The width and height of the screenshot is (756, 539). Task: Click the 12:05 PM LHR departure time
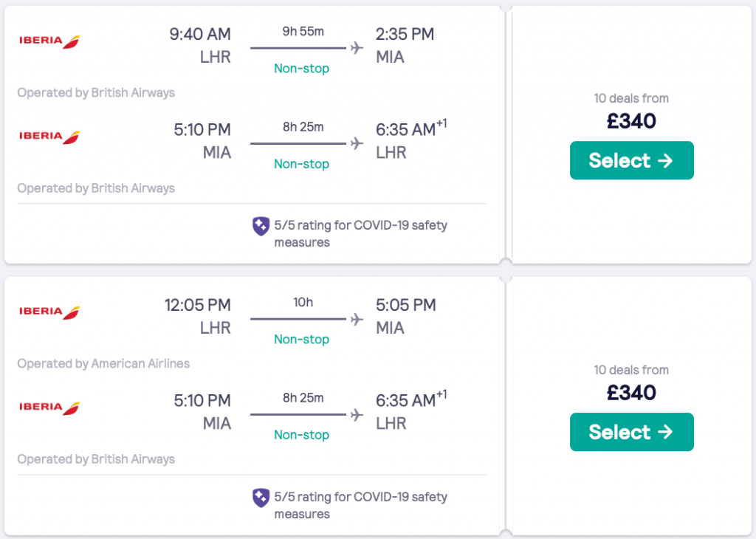(x=198, y=305)
